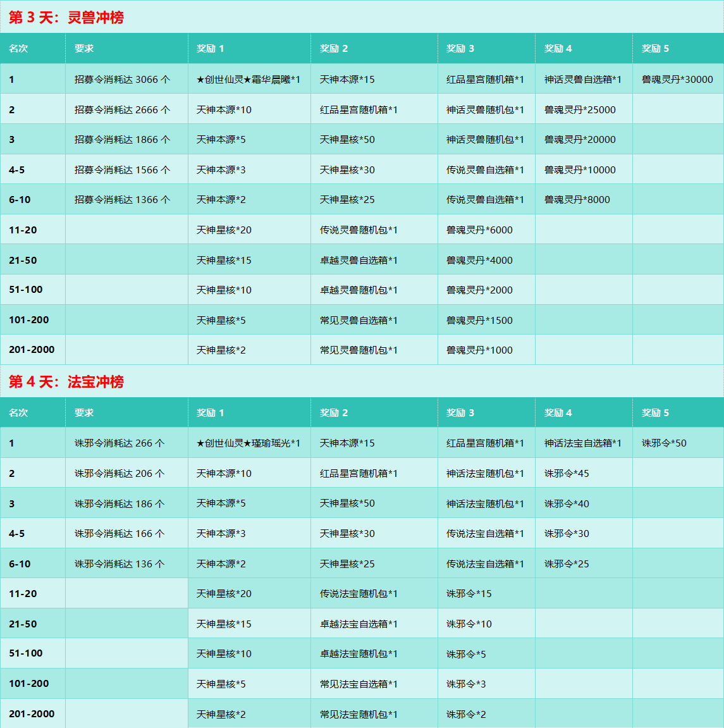The width and height of the screenshot is (724, 728).
Task: Click cell 兽魂灵丹*20000
Action: coord(580,139)
